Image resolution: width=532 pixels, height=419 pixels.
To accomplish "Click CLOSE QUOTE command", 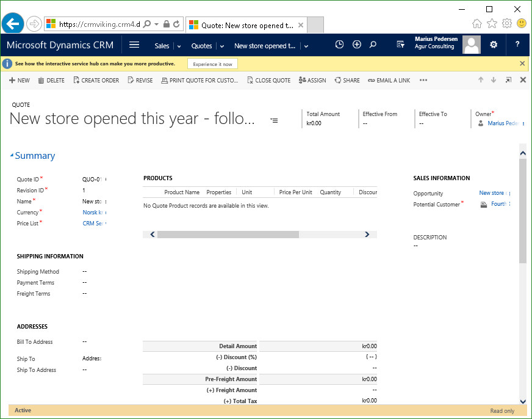I will (x=268, y=81).
